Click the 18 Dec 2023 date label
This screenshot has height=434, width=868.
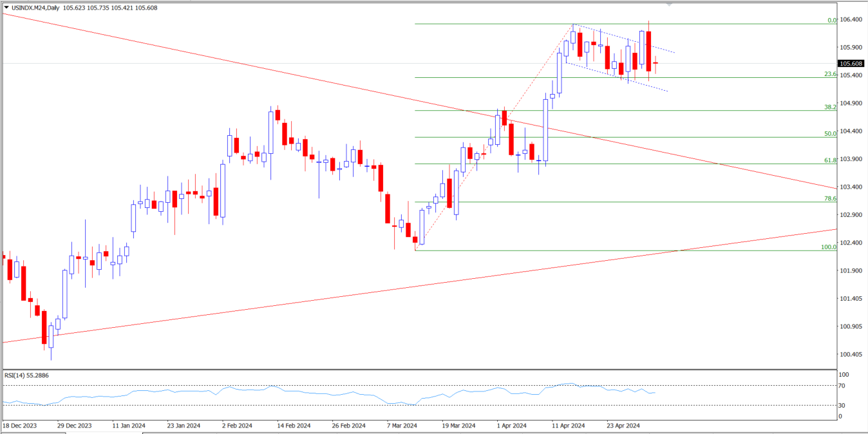[20, 426]
